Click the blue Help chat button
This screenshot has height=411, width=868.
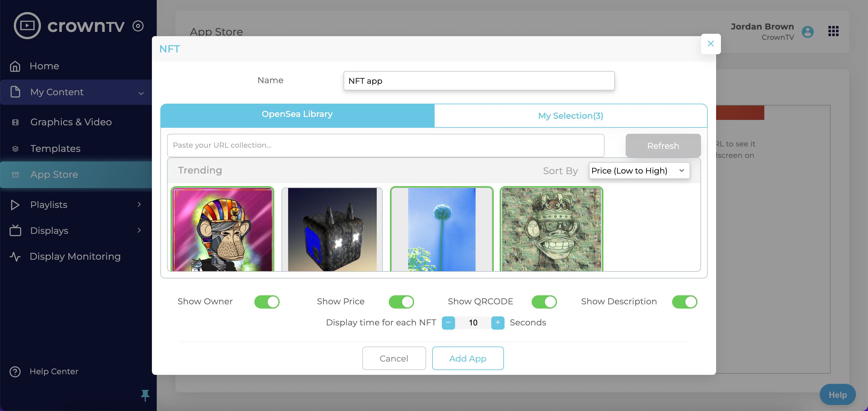(x=837, y=394)
